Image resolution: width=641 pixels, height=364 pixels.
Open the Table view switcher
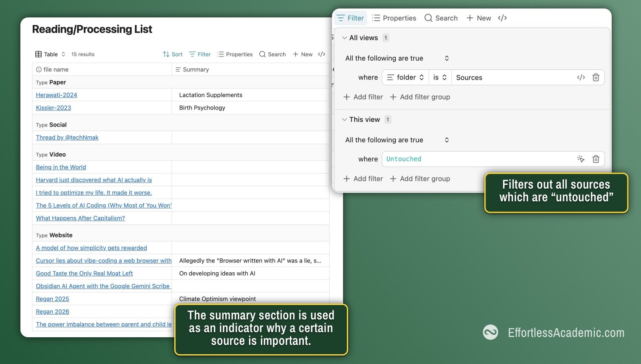50,54
